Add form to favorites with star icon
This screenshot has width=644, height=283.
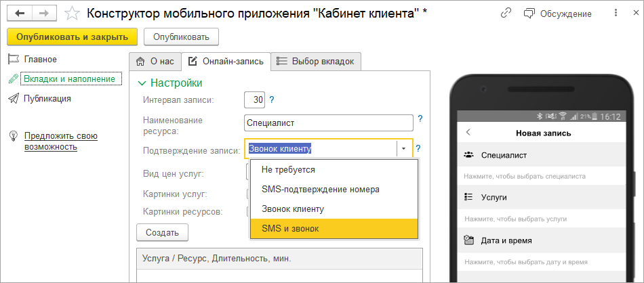(x=74, y=14)
